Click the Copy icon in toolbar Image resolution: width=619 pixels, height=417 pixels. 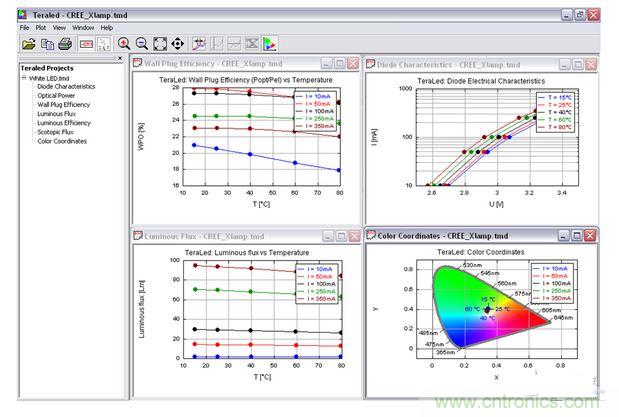tap(46, 43)
